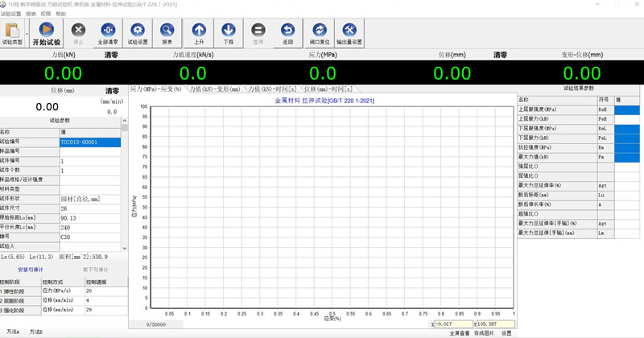The height and width of the screenshot is (338, 644).
Task: Open the 权限 menu
Action: 46,14
